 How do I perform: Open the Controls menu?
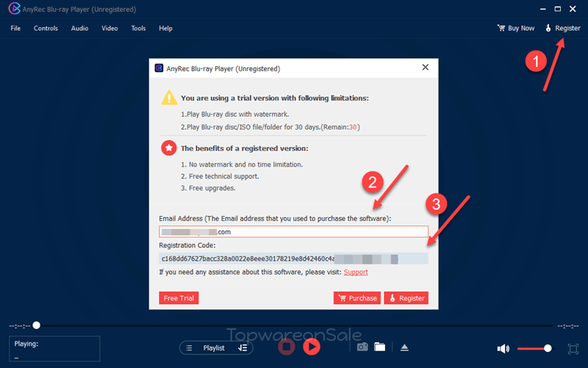click(46, 29)
